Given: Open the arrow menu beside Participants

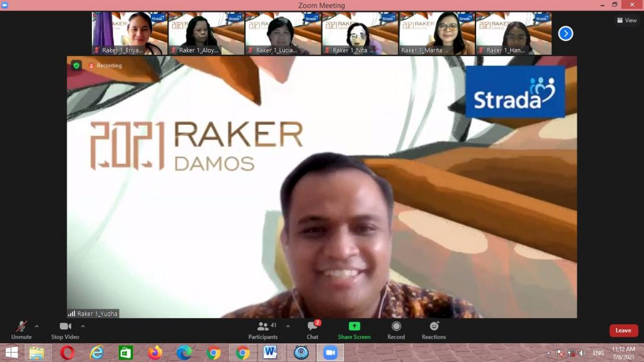Looking at the screenshot, I should click(x=288, y=326).
